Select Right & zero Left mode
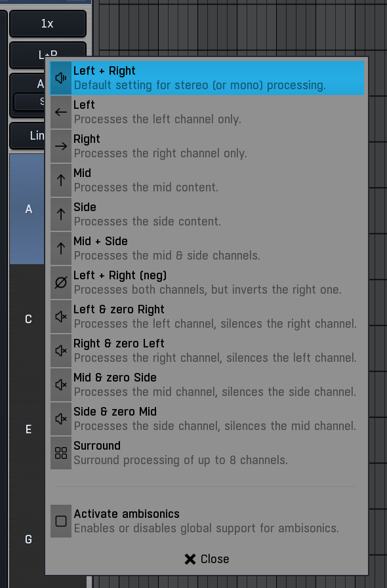Screen dimensions: 387x588 pyautogui.click(x=207, y=351)
